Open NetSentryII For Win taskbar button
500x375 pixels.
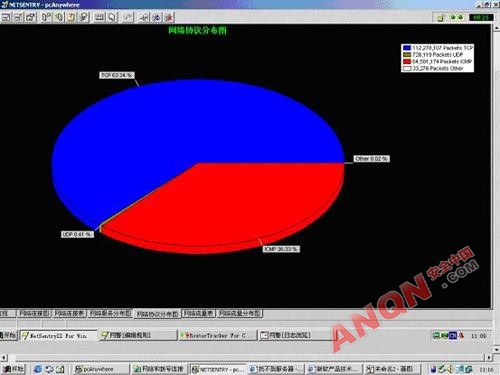pos(59,336)
